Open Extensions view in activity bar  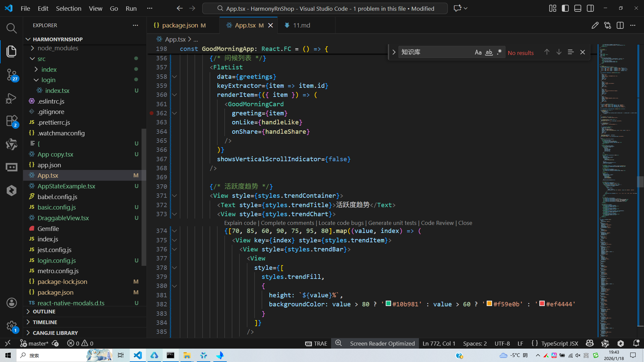coord(11,121)
